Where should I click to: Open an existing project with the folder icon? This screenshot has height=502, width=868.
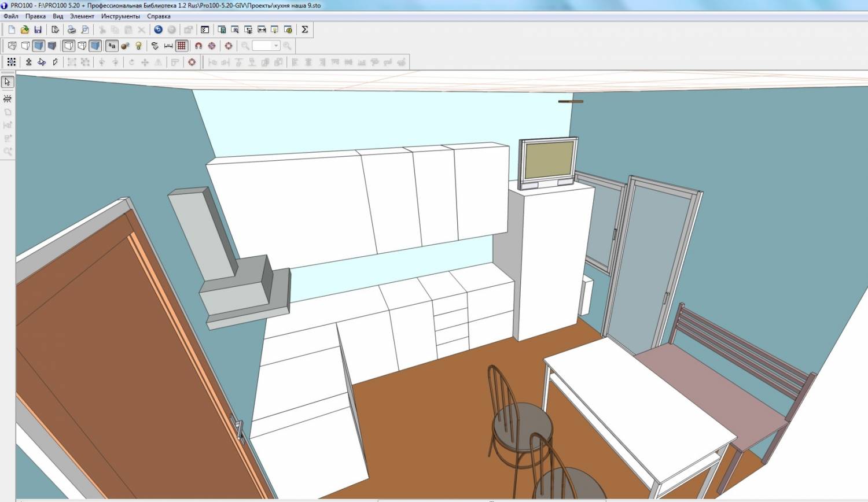pyautogui.click(x=25, y=29)
